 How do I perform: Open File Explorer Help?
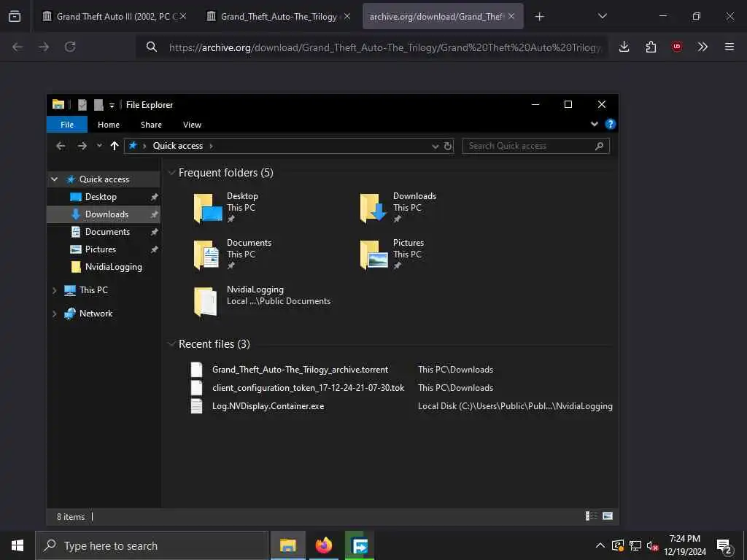pos(610,124)
